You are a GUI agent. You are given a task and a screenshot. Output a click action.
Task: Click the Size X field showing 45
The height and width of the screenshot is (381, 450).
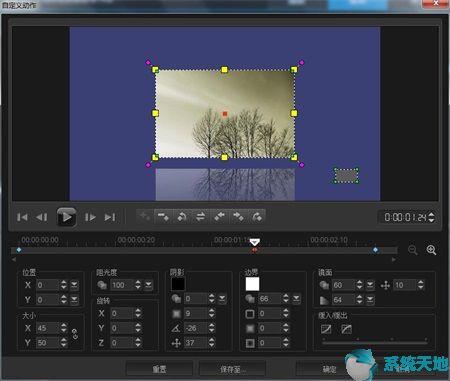click(47, 328)
